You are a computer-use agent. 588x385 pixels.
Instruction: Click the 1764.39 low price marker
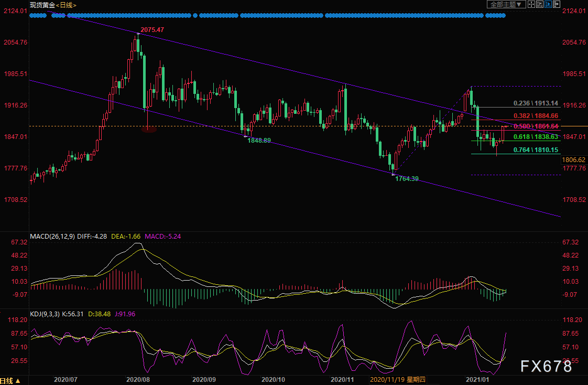click(x=407, y=179)
